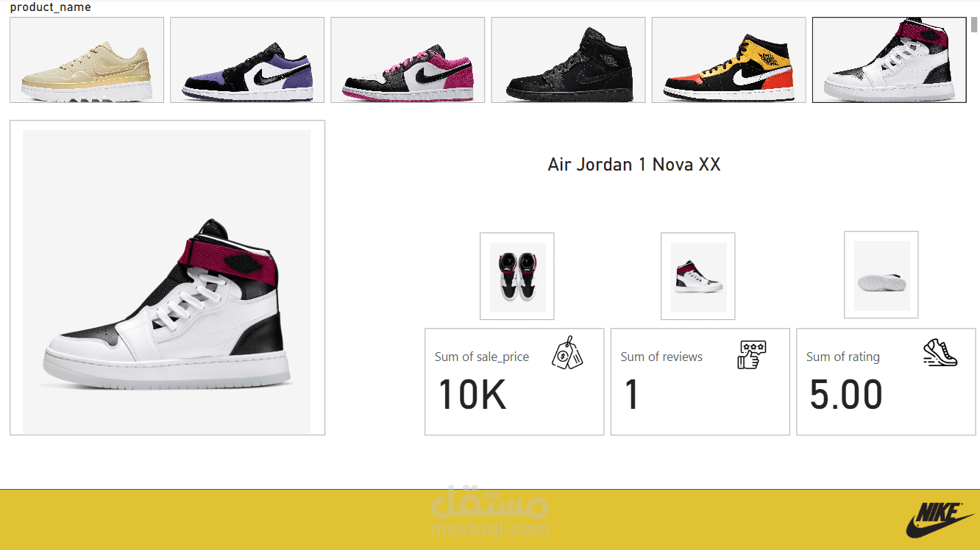980x550 pixels.
Task: Click the price tag icon
Action: click(x=567, y=353)
